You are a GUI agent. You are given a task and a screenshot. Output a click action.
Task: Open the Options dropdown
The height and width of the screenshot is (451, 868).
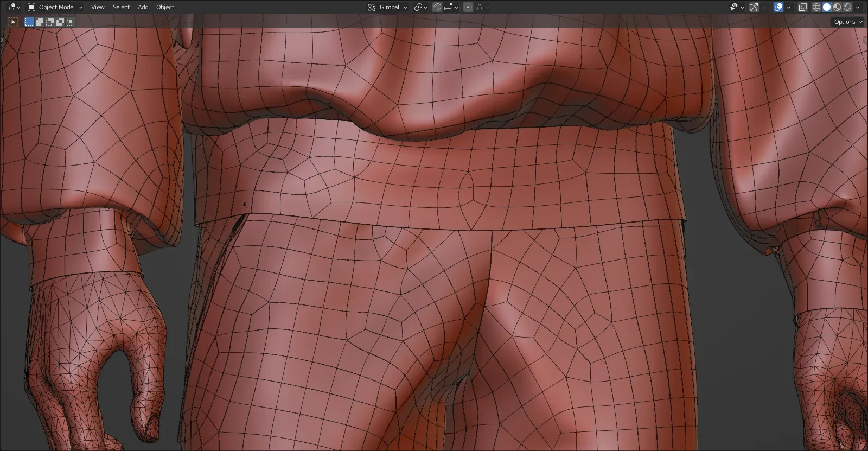(x=847, y=22)
